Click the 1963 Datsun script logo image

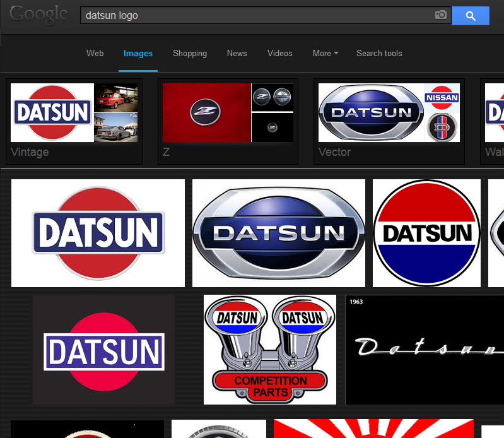coord(425,349)
